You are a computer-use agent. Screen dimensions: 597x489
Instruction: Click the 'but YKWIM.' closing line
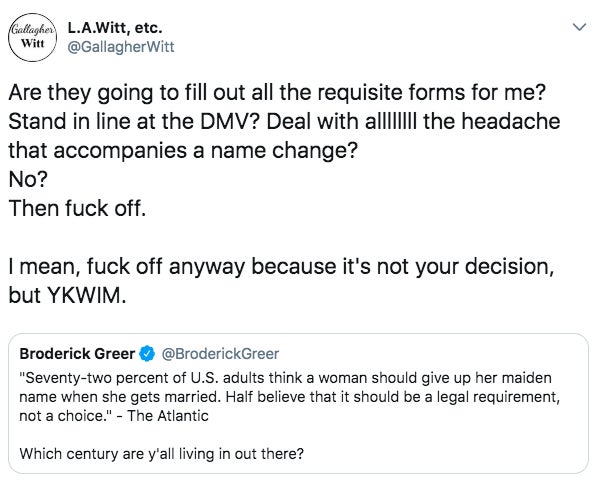point(67,295)
